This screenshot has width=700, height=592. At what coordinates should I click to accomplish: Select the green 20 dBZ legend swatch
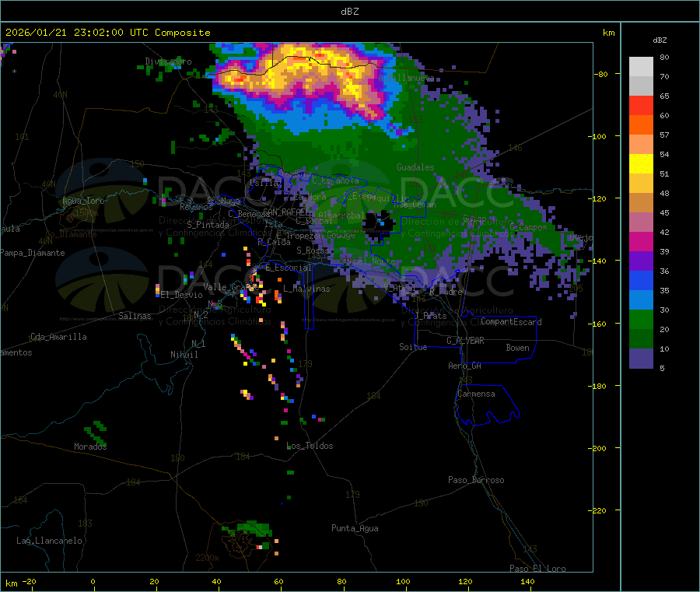pos(641,319)
